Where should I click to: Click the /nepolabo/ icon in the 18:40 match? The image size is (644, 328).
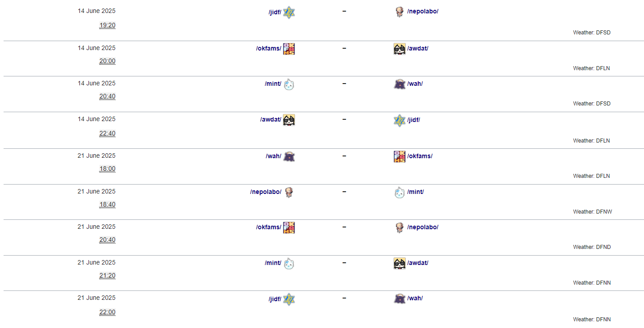289,192
